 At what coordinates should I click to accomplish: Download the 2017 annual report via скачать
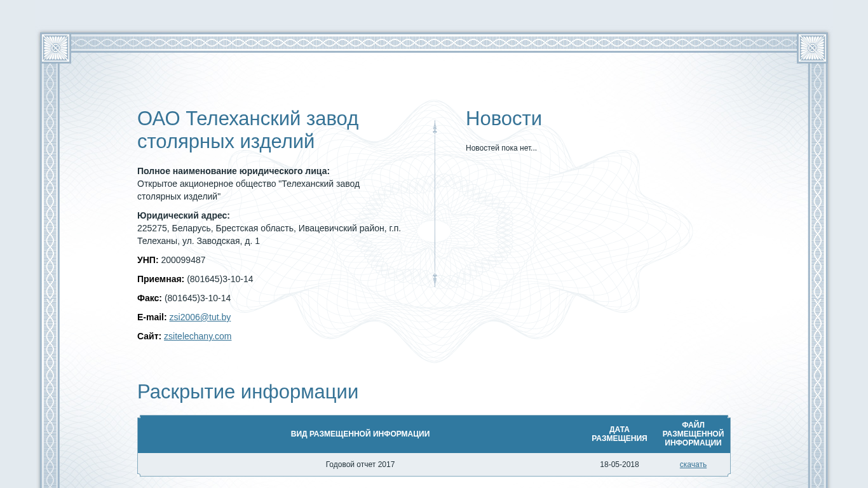coord(693,464)
